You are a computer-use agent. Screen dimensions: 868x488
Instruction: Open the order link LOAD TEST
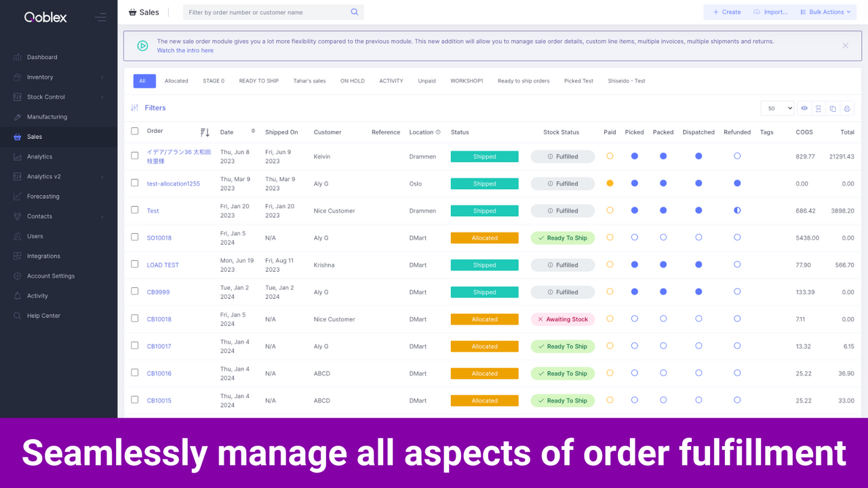163,264
